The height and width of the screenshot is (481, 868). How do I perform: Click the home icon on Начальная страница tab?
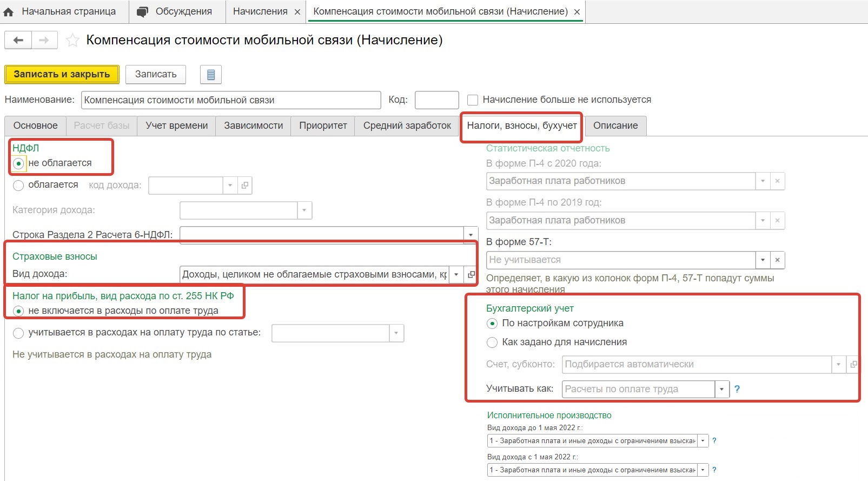pyautogui.click(x=9, y=12)
